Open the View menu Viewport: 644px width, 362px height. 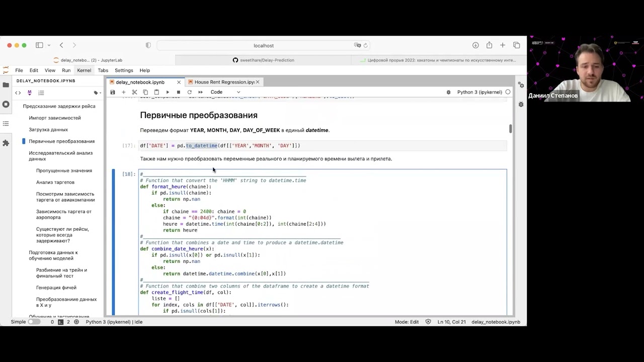50,70
